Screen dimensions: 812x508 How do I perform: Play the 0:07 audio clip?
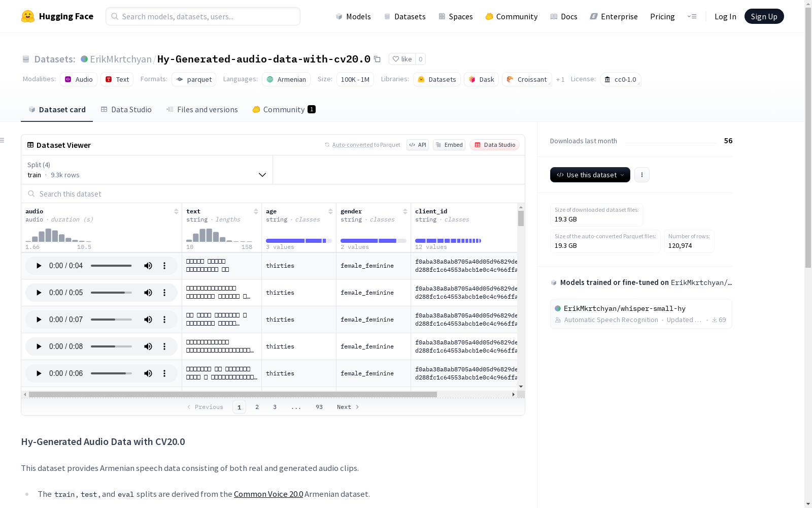pos(39,320)
